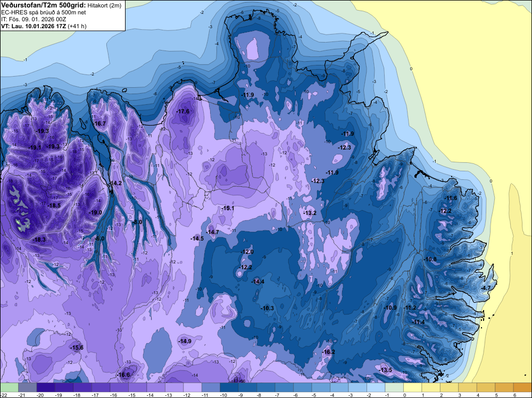Screen dimensions: 532x398
Task: Click the temperature value -16.6
Action: click(x=123, y=375)
